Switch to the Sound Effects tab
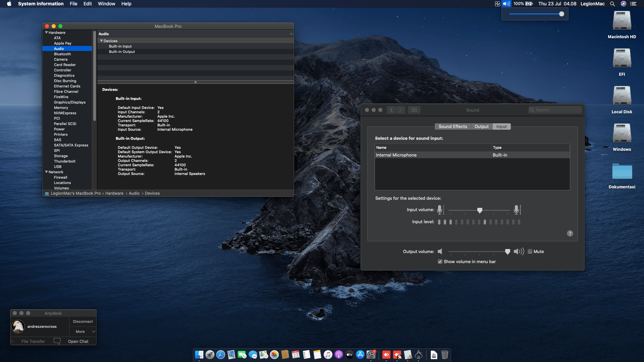Image resolution: width=644 pixels, height=362 pixels. tap(453, 126)
